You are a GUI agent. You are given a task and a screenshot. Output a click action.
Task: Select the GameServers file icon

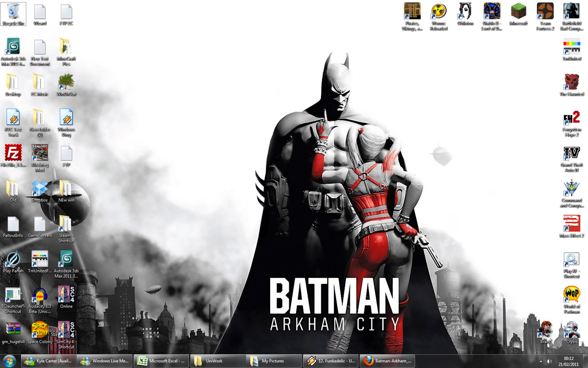(40, 226)
